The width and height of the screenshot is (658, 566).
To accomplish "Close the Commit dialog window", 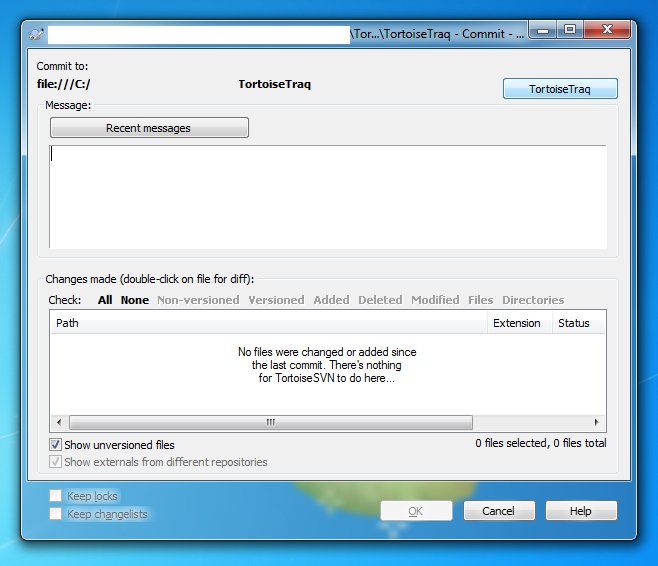I will (607, 30).
